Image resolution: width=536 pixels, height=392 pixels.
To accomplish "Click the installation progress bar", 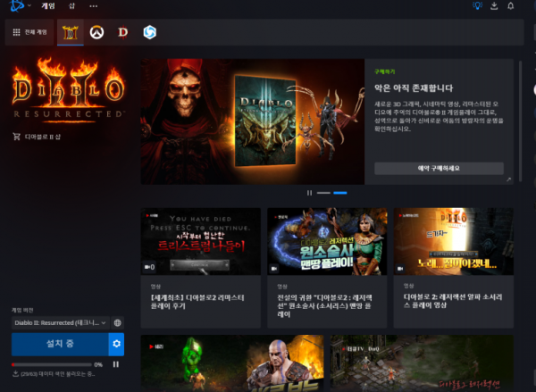I will point(51,364).
